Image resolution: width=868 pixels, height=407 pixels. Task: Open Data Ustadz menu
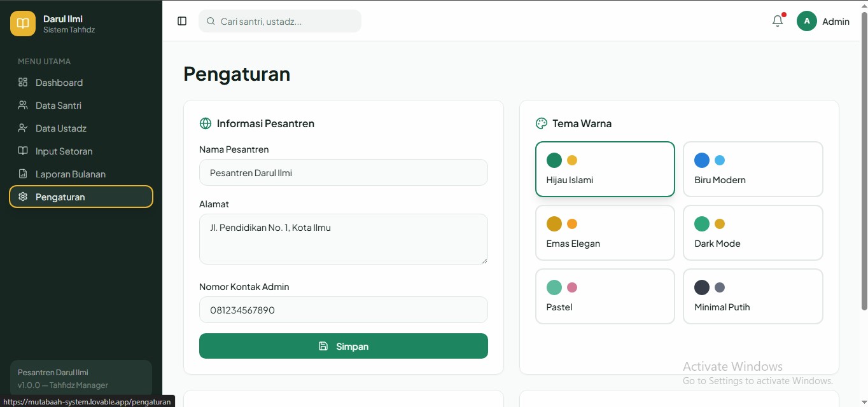click(x=81, y=128)
